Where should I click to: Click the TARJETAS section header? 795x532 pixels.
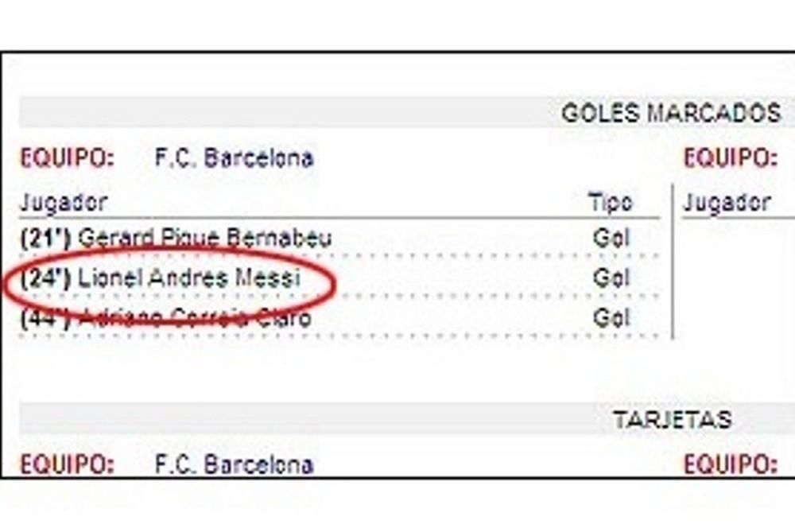pos(673,419)
